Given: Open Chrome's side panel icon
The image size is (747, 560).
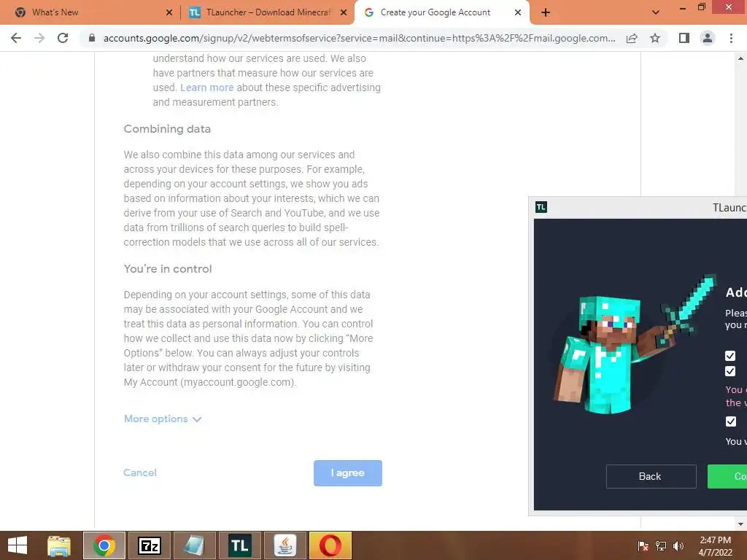Looking at the screenshot, I should tap(684, 38).
